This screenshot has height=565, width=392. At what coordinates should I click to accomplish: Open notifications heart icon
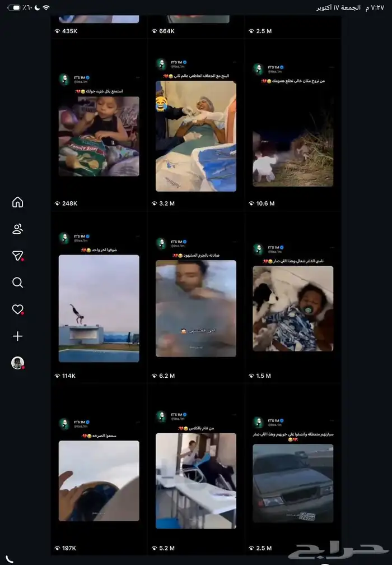[x=17, y=309]
